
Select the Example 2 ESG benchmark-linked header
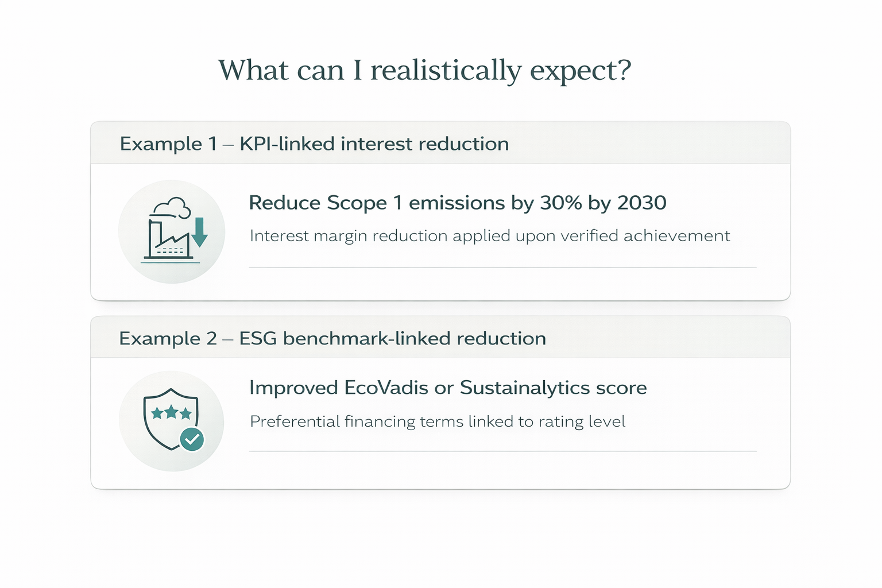click(332, 338)
